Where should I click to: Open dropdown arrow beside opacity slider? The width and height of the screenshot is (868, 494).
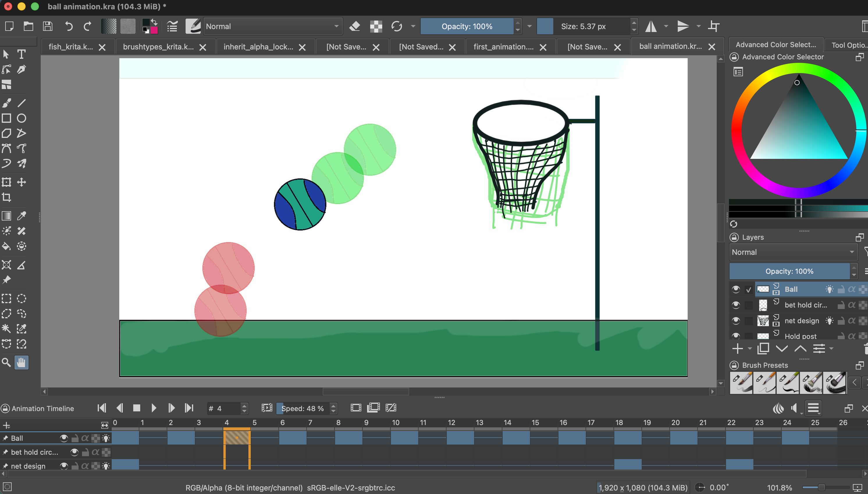[529, 26]
